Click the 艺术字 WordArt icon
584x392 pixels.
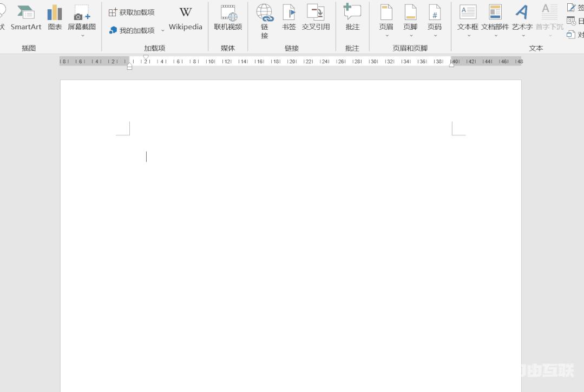click(522, 12)
